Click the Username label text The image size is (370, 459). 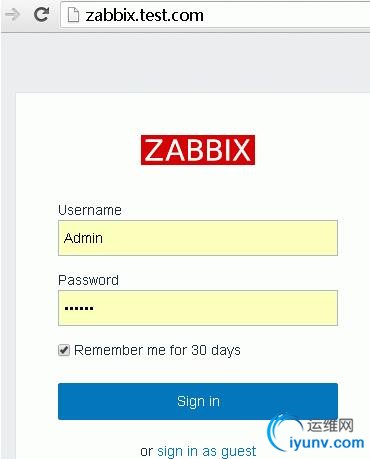pos(90,210)
